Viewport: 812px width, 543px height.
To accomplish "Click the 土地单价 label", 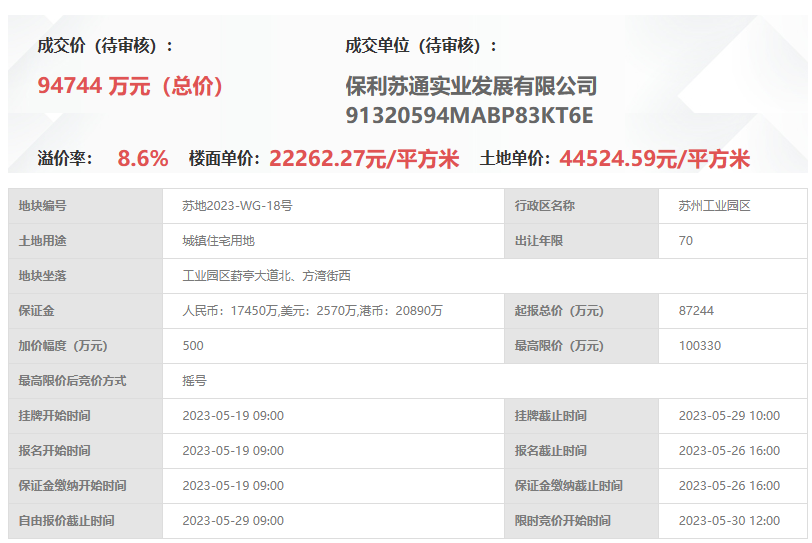I will coord(515,158).
